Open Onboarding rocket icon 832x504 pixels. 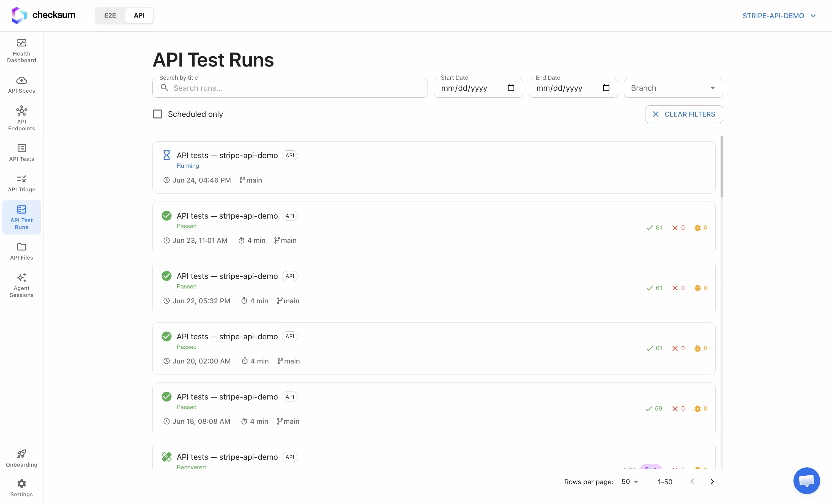click(x=22, y=454)
